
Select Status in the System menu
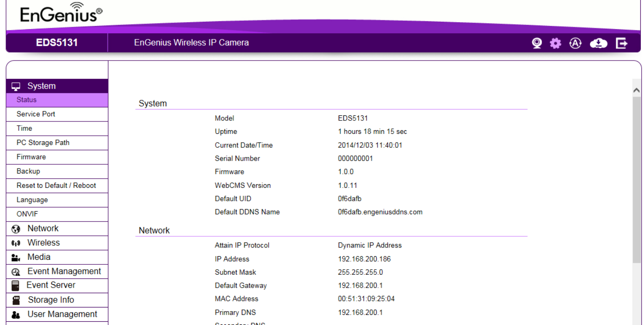pyautogui.click(x=57, y=100)
